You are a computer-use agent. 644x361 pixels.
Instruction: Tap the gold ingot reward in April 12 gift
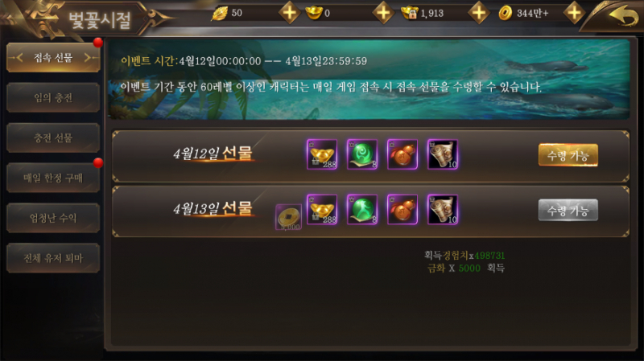322,154
